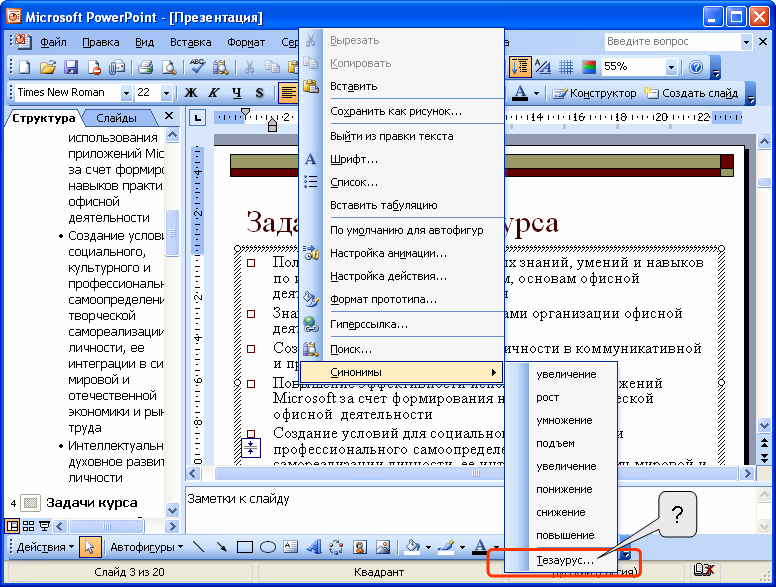
Task: Open the Правка menu
Action: [101, 43]
